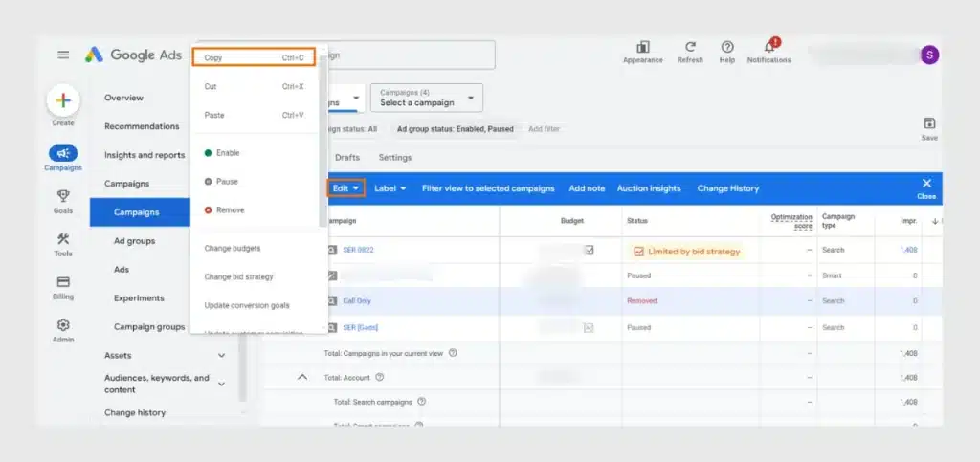Viewport: 980px width, 462px height.
Task: Click help icon beside Total: Account
Action: click(379, 377)
